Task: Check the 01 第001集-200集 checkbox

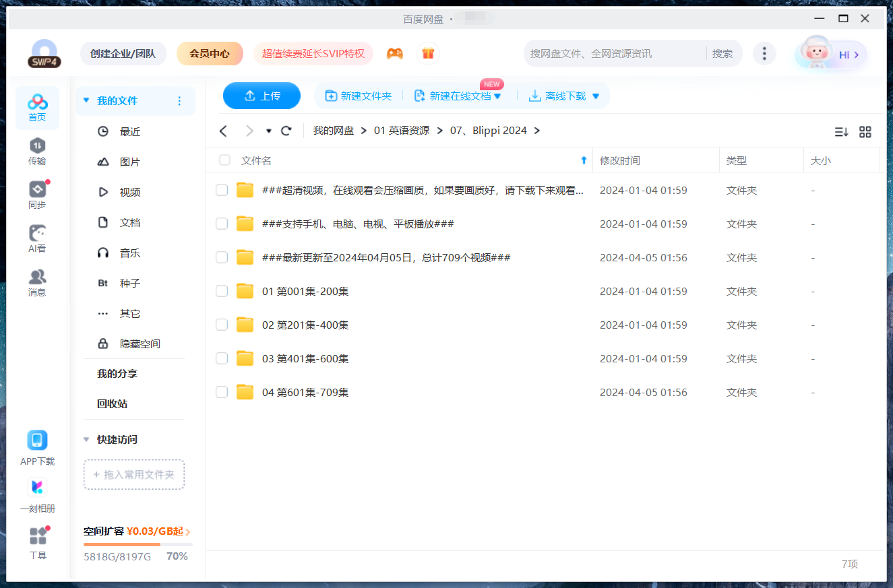Action: pyautogui.click(x=222, y=291)
